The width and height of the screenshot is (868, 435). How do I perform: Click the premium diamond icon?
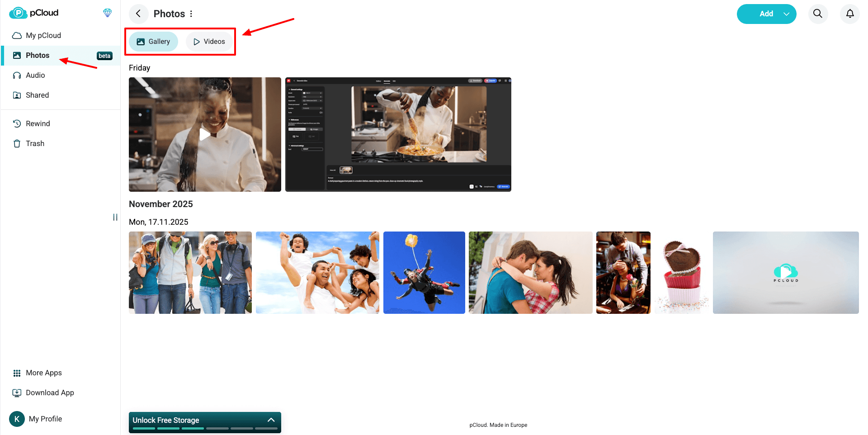click(x=107, y=13)
